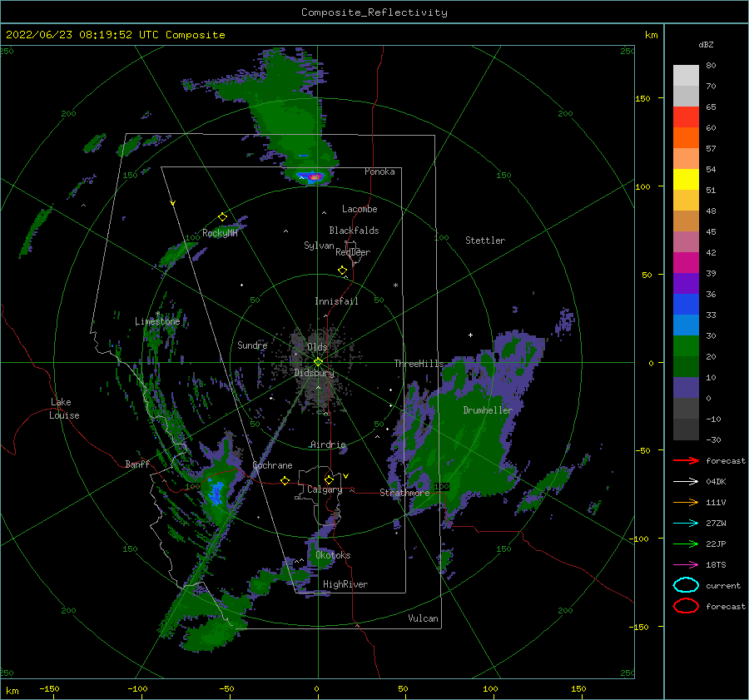
Task: Click the blue reflectivity cell southwest of Cochrane
Action: [216, 493]
